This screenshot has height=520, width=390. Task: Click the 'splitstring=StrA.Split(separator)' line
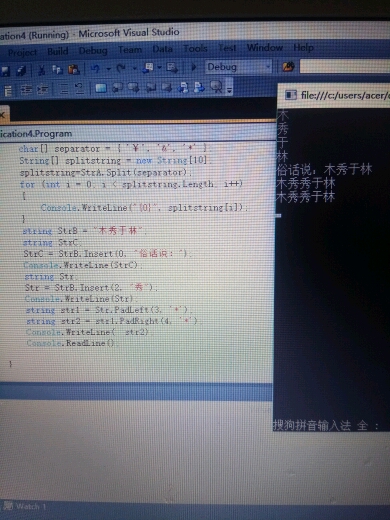[x=106, y=172]
